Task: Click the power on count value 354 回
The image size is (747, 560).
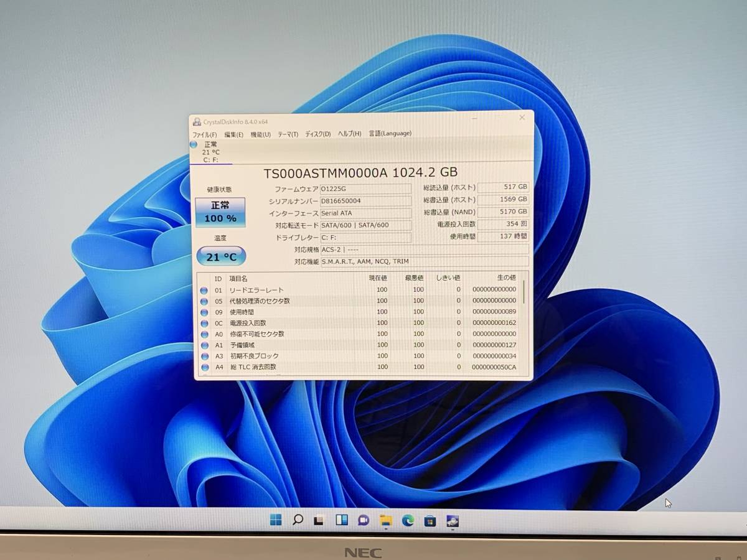Action: (x=504, y=224)
